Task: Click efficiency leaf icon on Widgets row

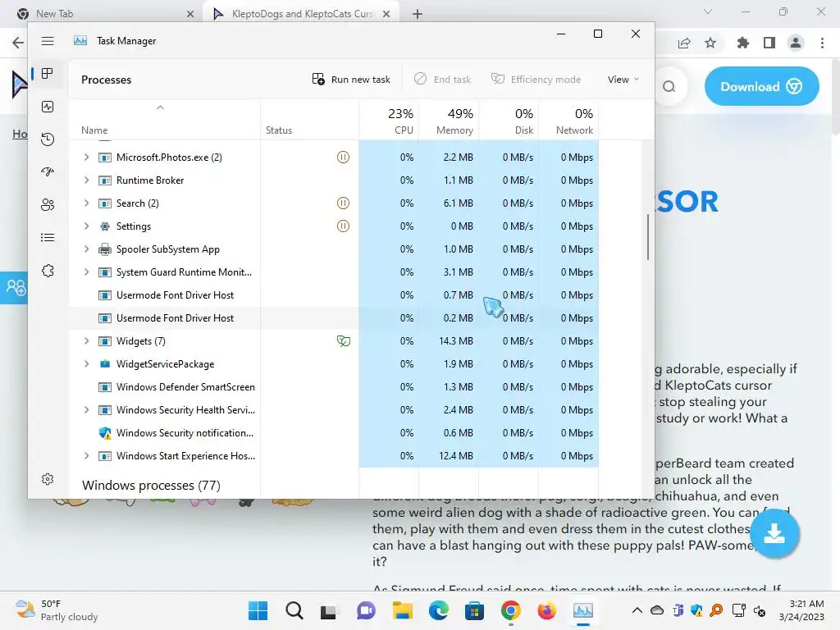Action: click(x=344, y=340)
